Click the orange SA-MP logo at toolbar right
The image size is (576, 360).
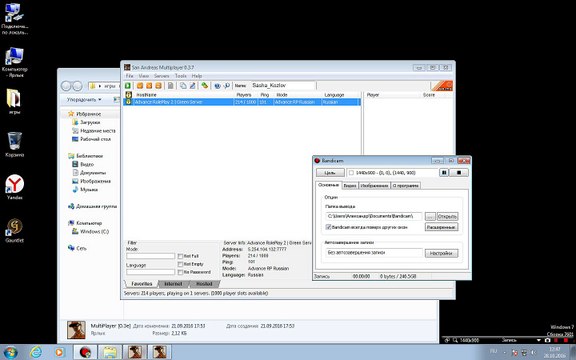442,86
